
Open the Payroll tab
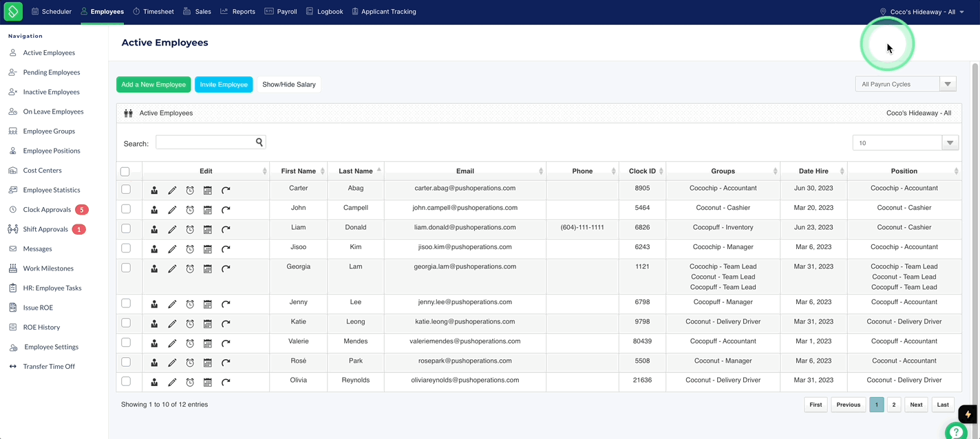(x=281, y=12)
